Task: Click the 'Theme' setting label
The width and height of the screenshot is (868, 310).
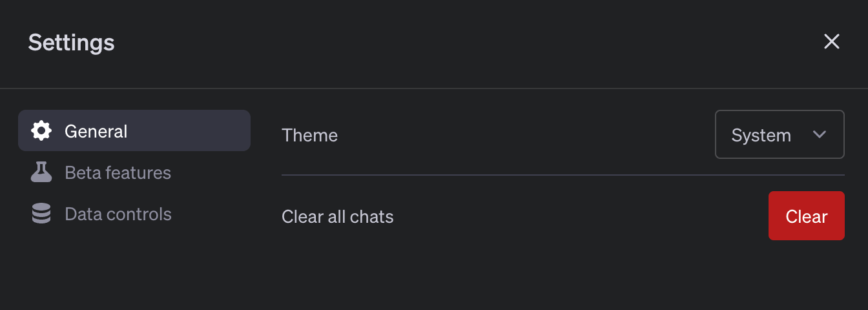Action: click(309, 136)
